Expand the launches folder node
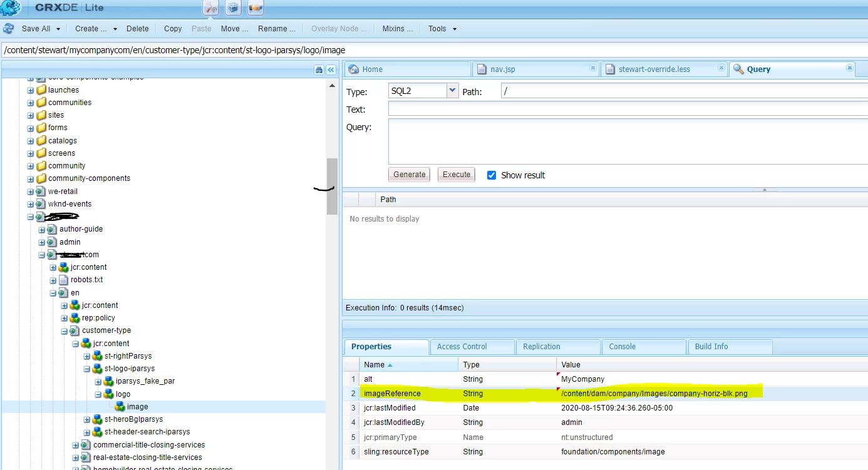Image resolution: width=868 pixels, height=470 pixels. [x=30, y=90]
